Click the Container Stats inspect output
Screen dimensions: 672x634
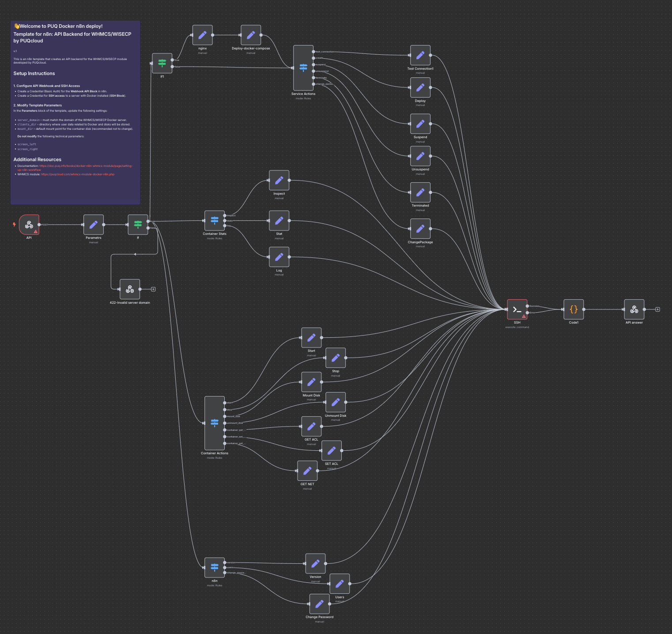tap(225, 215)
